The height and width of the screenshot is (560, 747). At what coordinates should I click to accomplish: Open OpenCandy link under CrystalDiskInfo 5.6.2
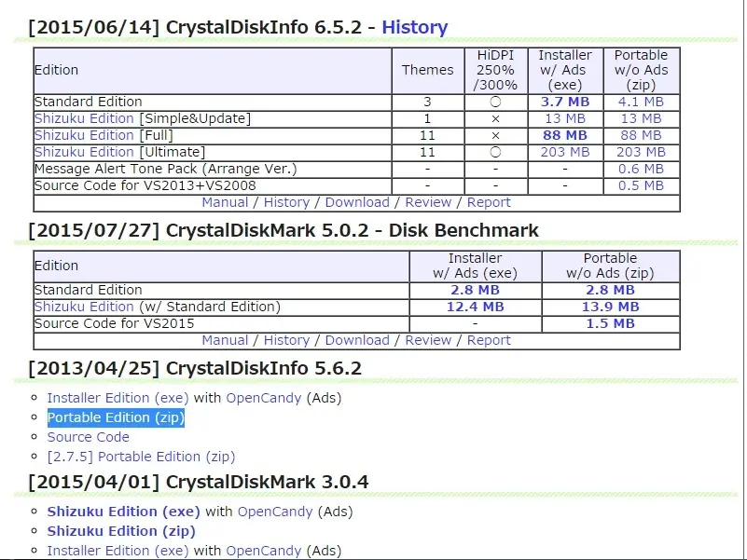click(x=263, y=398)
